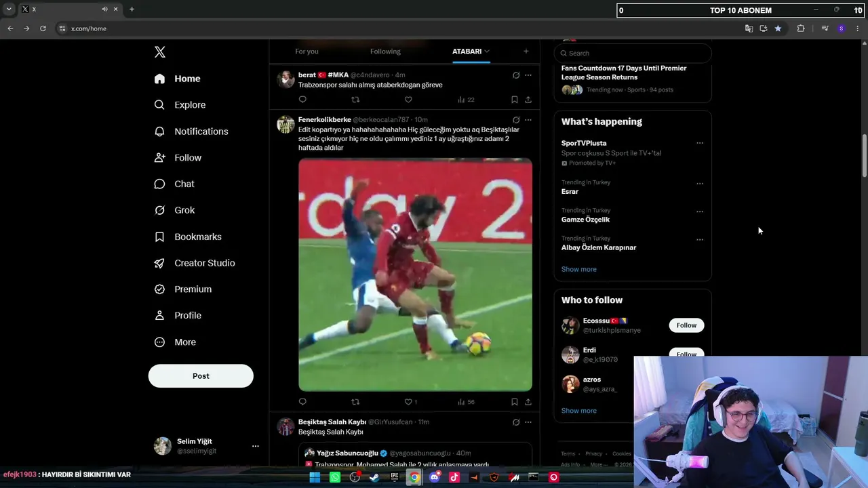Add a new timeline tab with plus
The image size is (868, 488).
[526, 52]
